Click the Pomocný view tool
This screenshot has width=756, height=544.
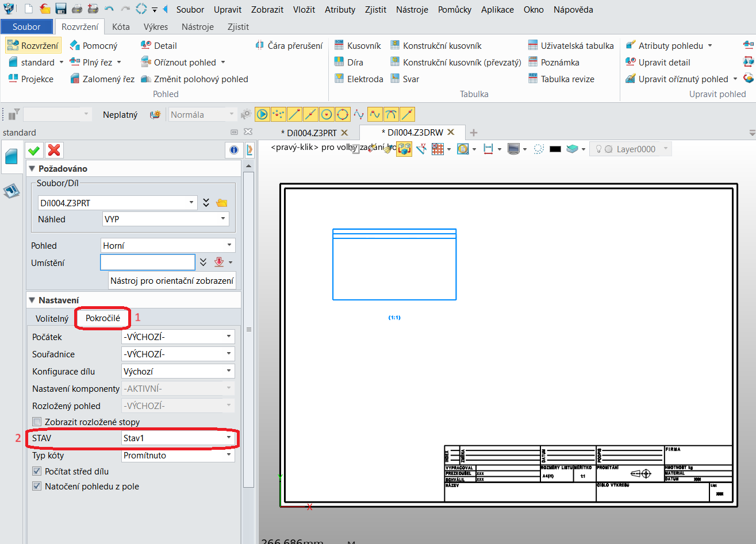coord(93,45)
